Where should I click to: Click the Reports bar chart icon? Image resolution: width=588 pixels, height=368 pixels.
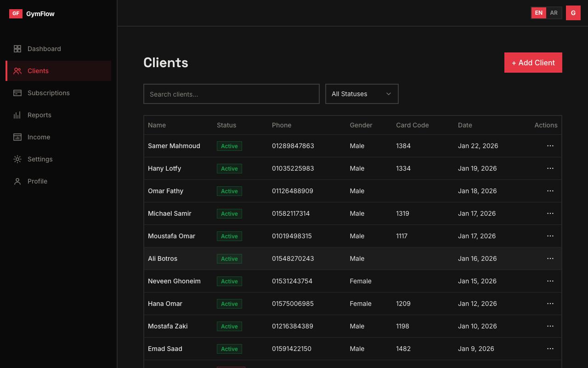17,115
